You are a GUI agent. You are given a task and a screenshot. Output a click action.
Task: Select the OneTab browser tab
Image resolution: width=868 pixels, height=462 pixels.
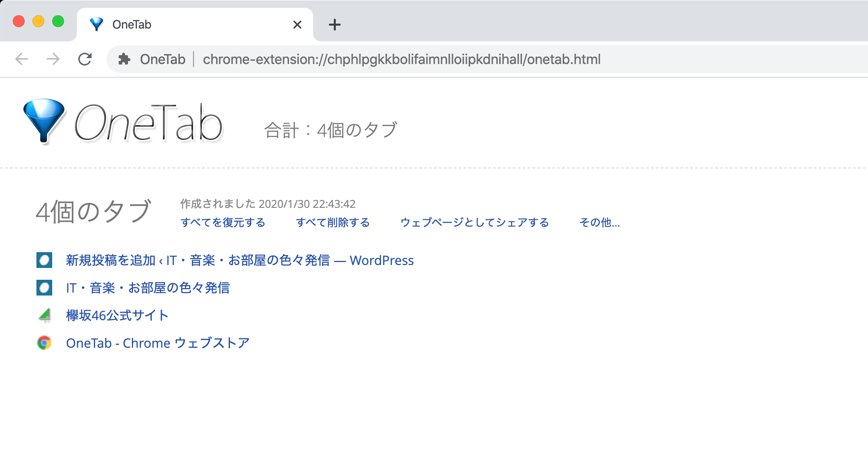195,25
